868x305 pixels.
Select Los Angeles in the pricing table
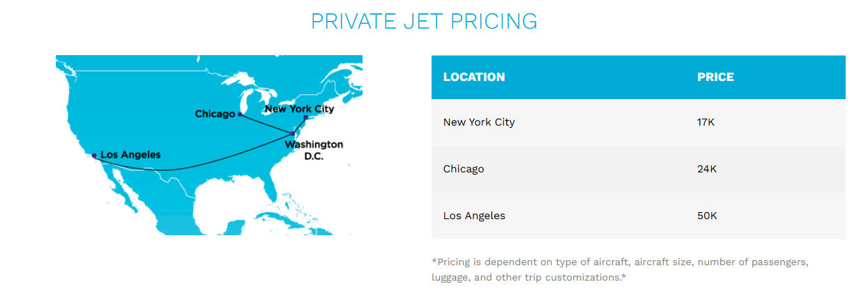(474, 216)
